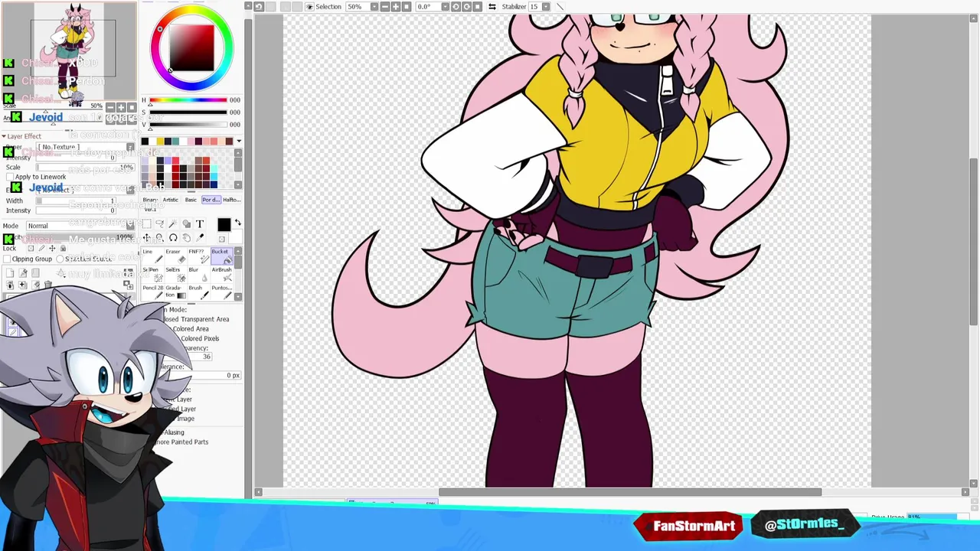Choose the Bucket fill tool

pos(222,256)
